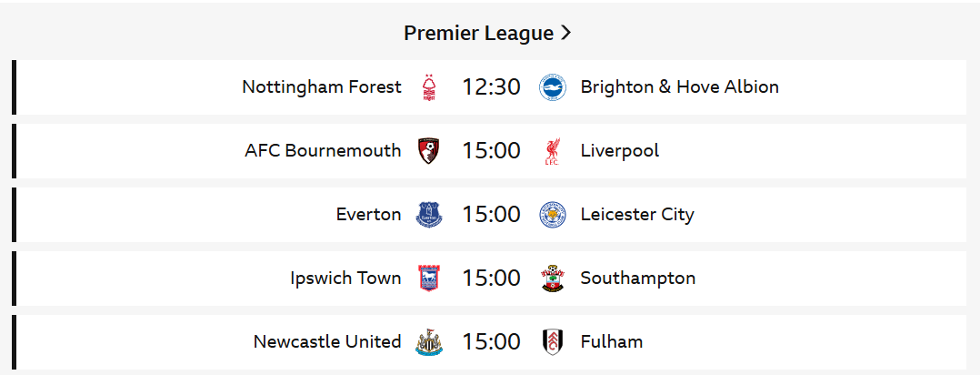Click the Liverpool club crest

(x=553, y=151)
